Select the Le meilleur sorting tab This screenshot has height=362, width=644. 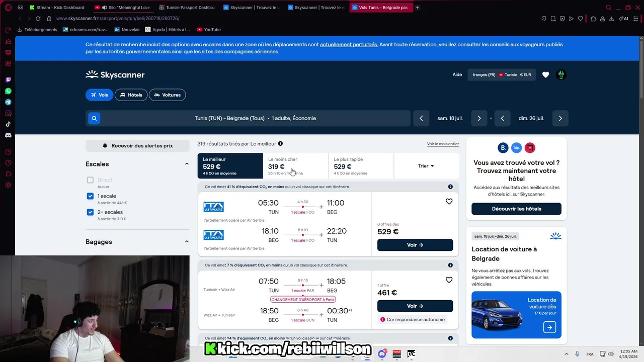230,166
